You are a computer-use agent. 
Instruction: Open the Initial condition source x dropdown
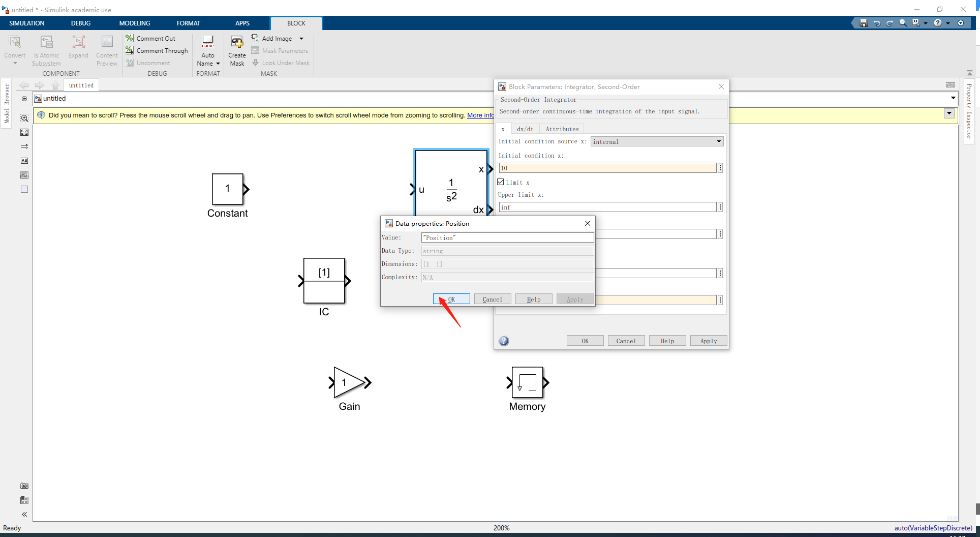(657, 141)
